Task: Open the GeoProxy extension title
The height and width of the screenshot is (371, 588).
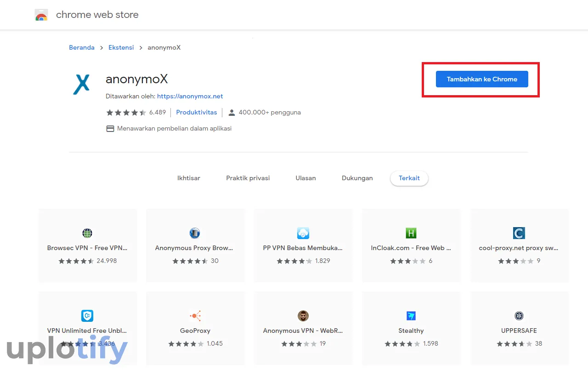Action: tap(195, 331)
